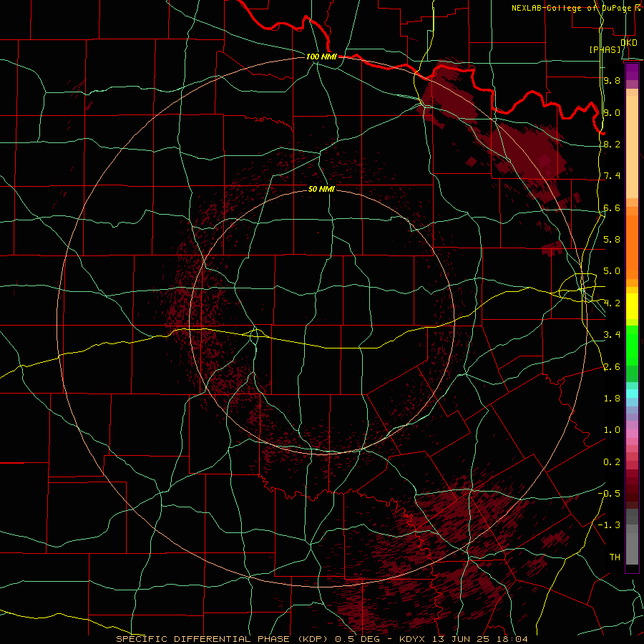Screen dimensions: 644x644
Task: Click the 5.0 scale value
Action: click(x=612, y=271)
